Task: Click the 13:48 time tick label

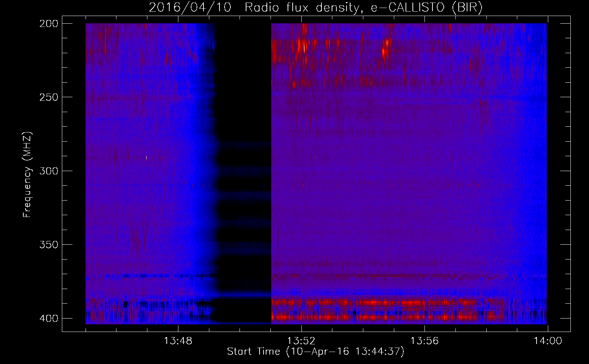Action: pos(178,341)
